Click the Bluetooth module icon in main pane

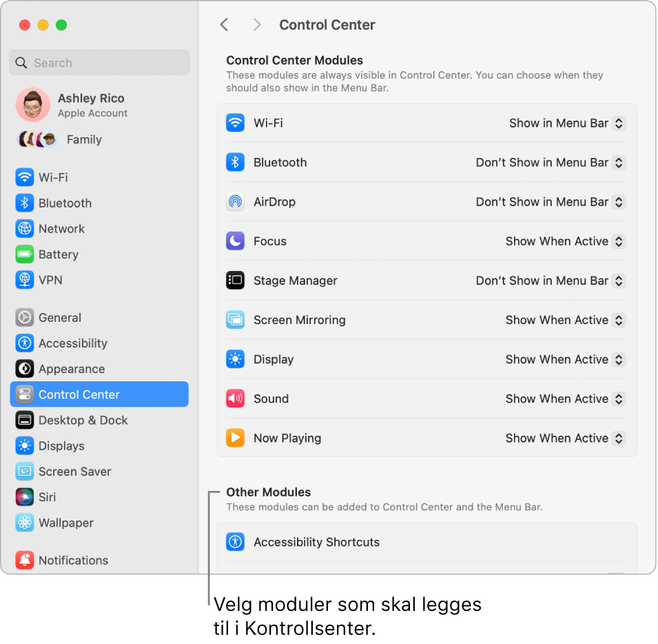(x=235, y=163)
